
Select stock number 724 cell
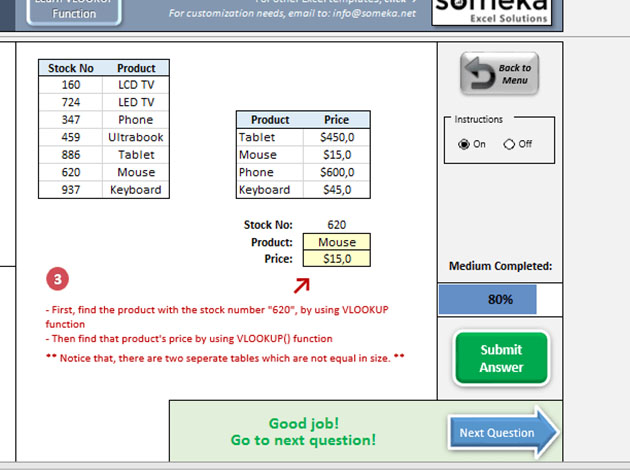point(71,102)
